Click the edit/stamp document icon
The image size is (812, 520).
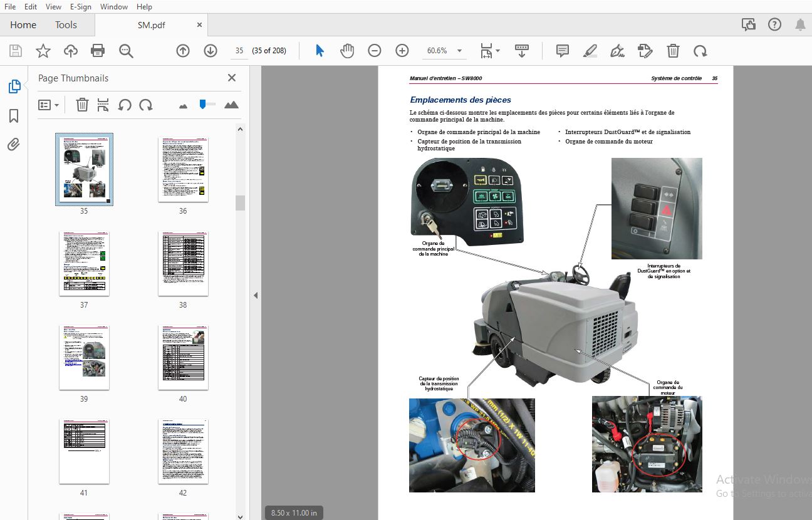tap(645, 51)
